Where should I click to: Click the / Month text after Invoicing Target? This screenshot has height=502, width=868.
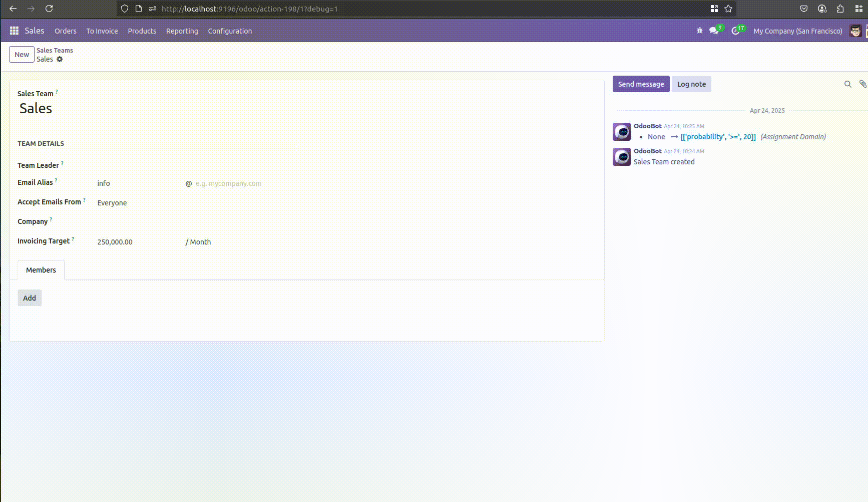tap(198, 242)
